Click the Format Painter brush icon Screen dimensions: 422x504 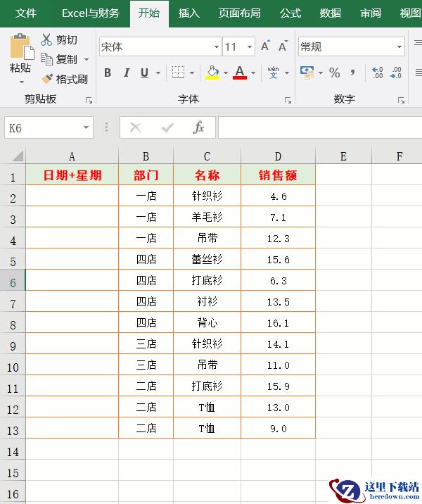[x=47, y=79]
